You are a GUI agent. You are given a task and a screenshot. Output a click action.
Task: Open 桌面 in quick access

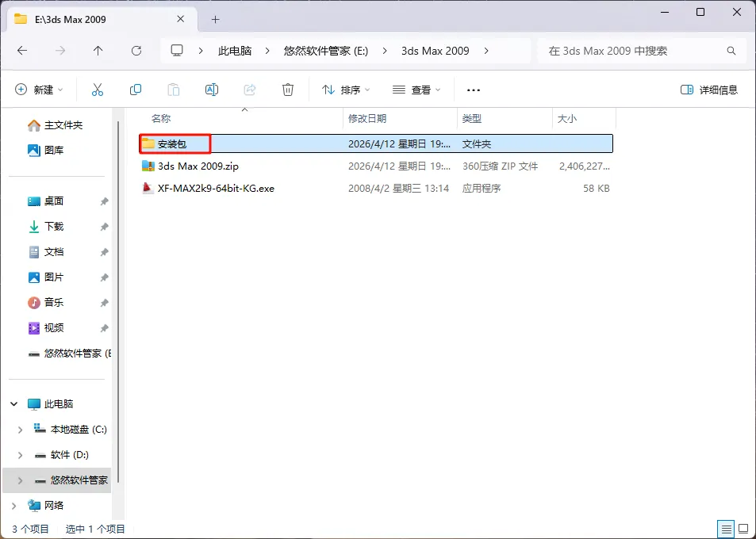pyautogui.click(x=45, y=201)
